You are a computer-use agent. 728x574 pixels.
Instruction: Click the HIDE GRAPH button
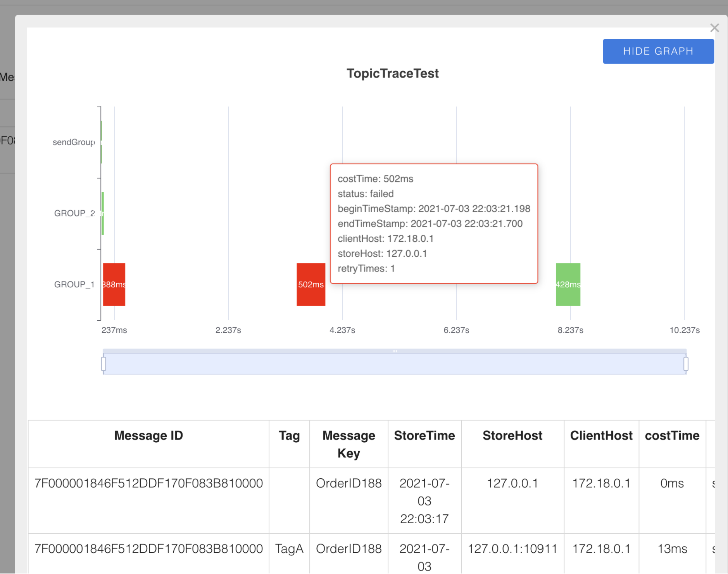click(658, 51)
